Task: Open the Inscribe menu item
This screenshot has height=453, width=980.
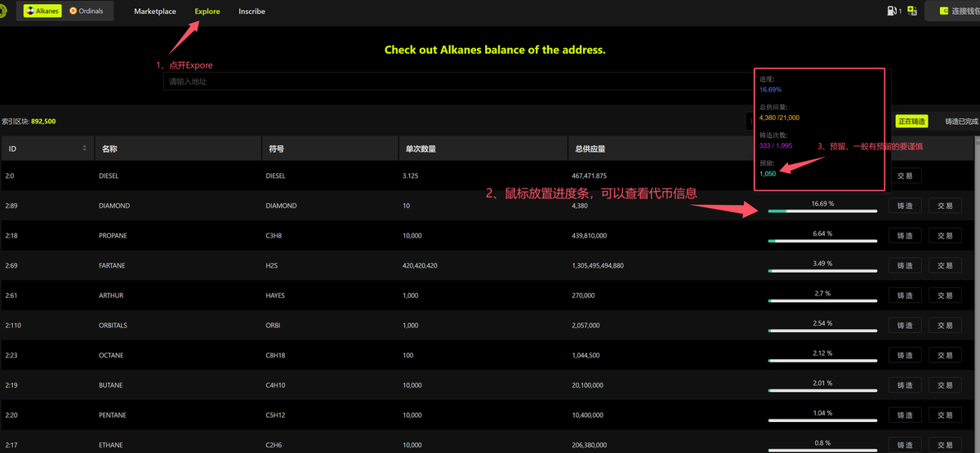Action: [252, 11]
